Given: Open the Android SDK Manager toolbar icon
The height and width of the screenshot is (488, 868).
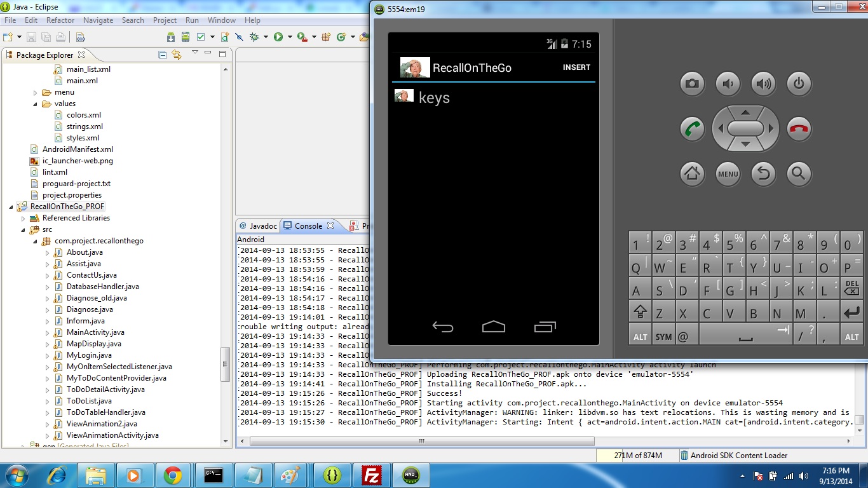Looking at the screenshot, I should [171, 37].
